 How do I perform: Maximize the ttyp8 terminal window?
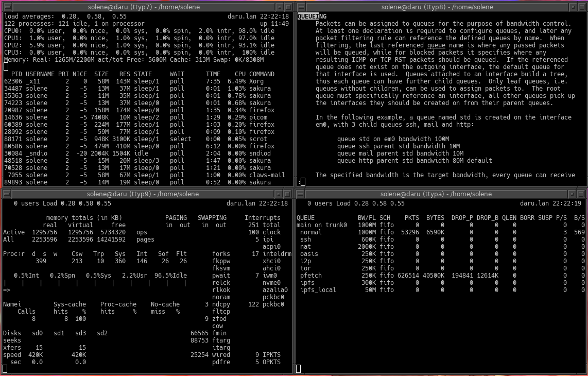click(582, 7)
